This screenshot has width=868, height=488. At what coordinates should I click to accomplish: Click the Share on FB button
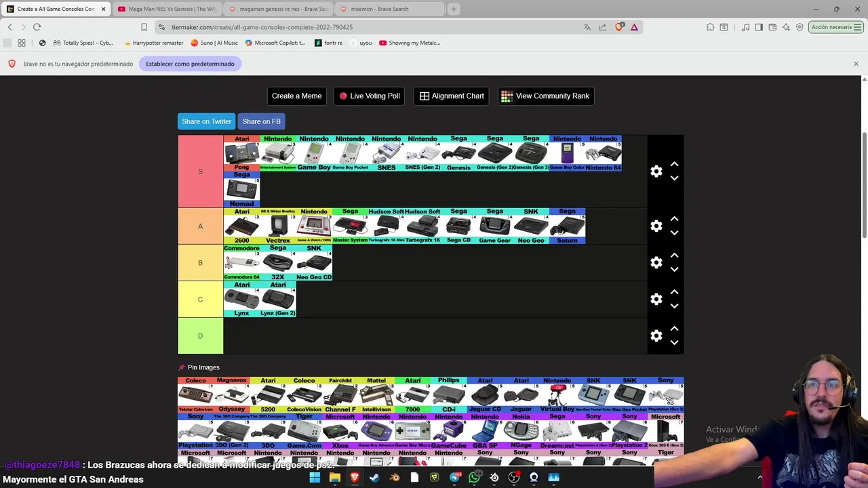tap(261, 121)
